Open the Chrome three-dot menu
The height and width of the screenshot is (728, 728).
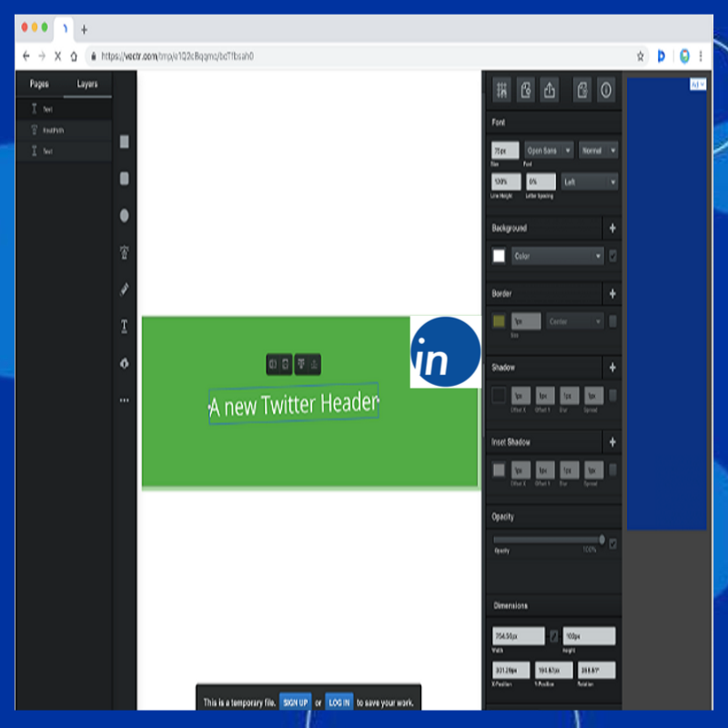(701, 56)
